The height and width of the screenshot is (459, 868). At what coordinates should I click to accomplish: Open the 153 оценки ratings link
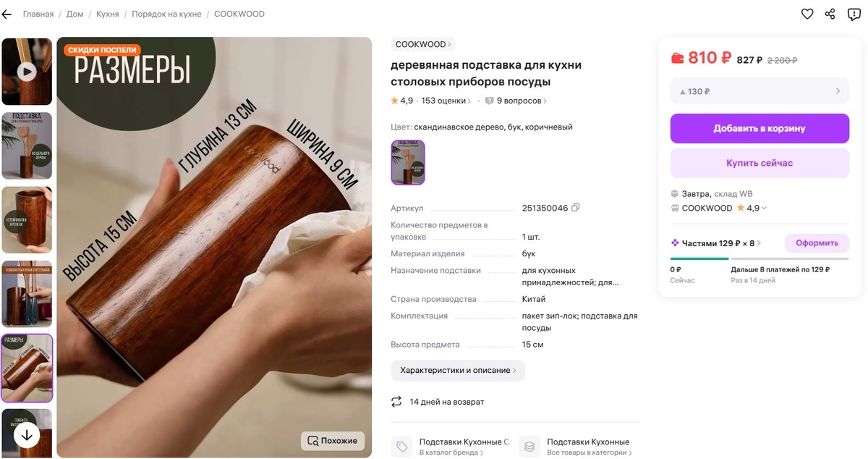click(x=446, y=101)
